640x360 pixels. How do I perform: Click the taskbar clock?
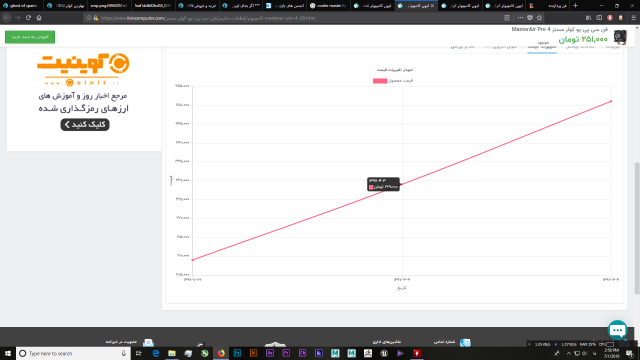[x=611, y=353]
